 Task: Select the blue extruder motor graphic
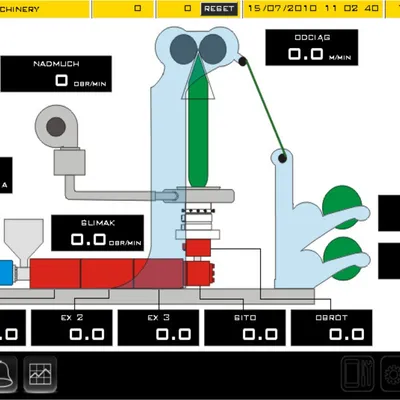point(6,273)
